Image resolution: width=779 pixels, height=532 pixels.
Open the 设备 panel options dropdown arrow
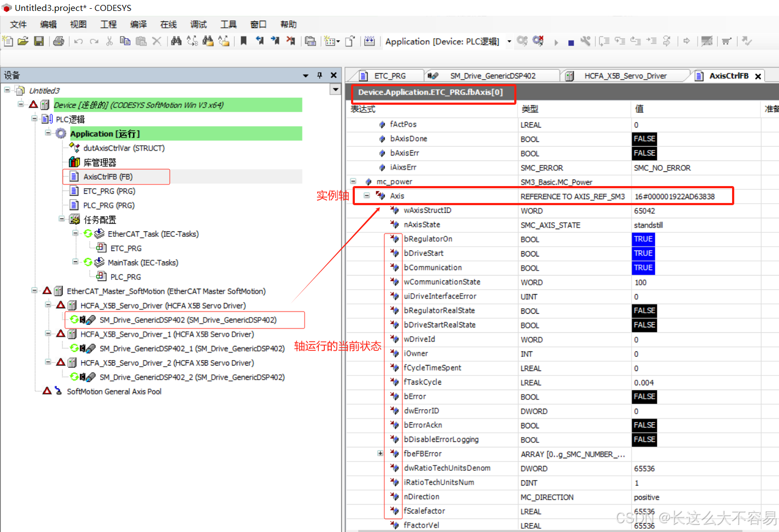[306, 75]
